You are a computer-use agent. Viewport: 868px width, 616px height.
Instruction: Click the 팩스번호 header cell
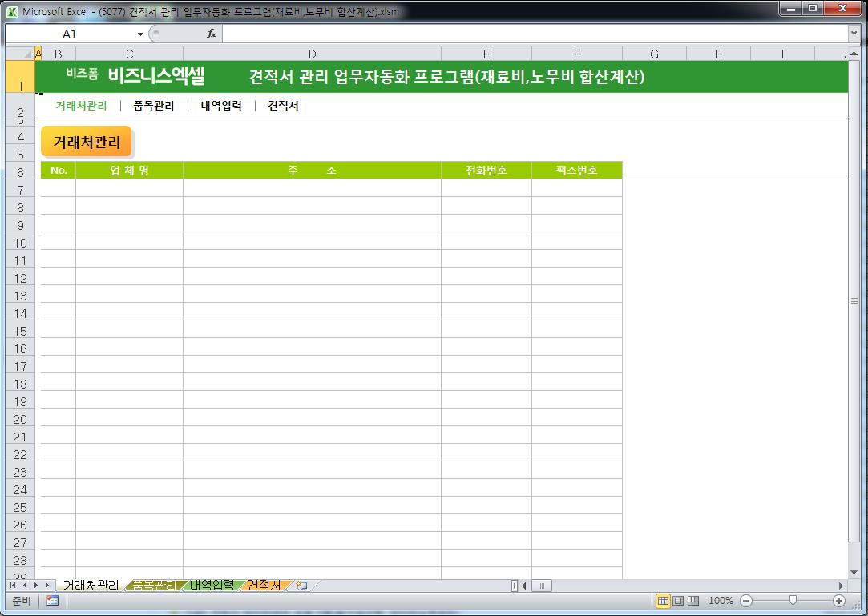tap(577, 171)
